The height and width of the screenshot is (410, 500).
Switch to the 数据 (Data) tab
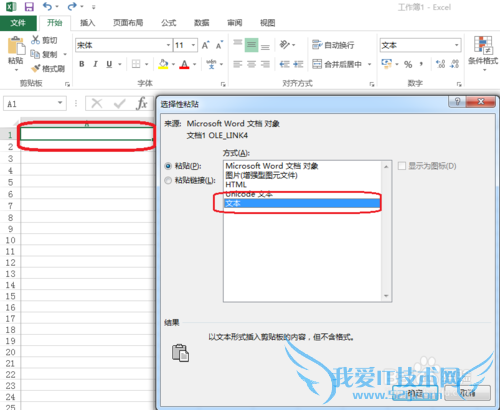click(202, 23)
